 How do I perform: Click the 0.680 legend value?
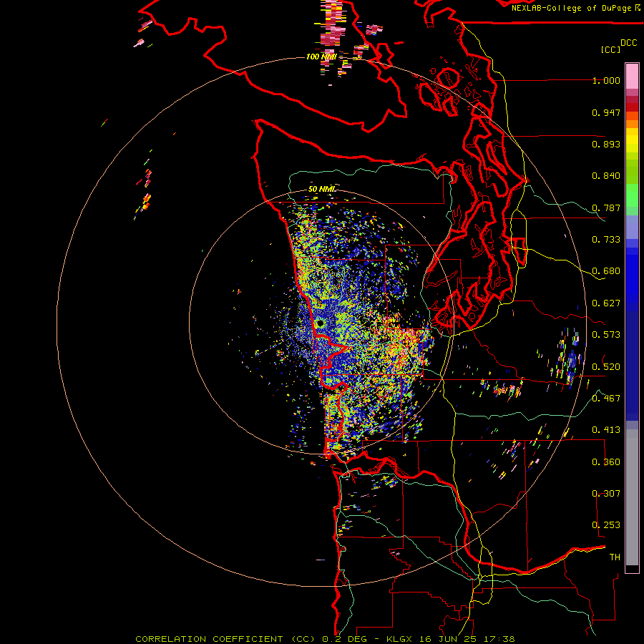click(606, 271)
